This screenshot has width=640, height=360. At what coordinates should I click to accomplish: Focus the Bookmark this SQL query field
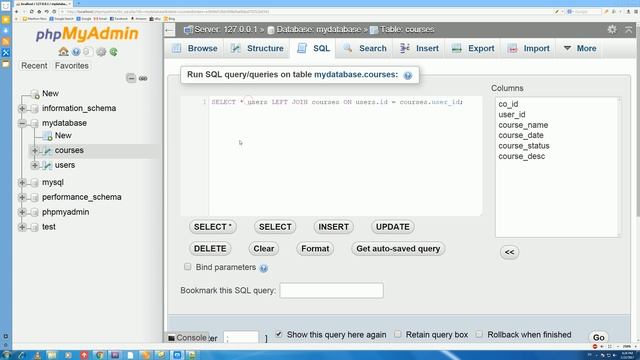coord(331,291)
